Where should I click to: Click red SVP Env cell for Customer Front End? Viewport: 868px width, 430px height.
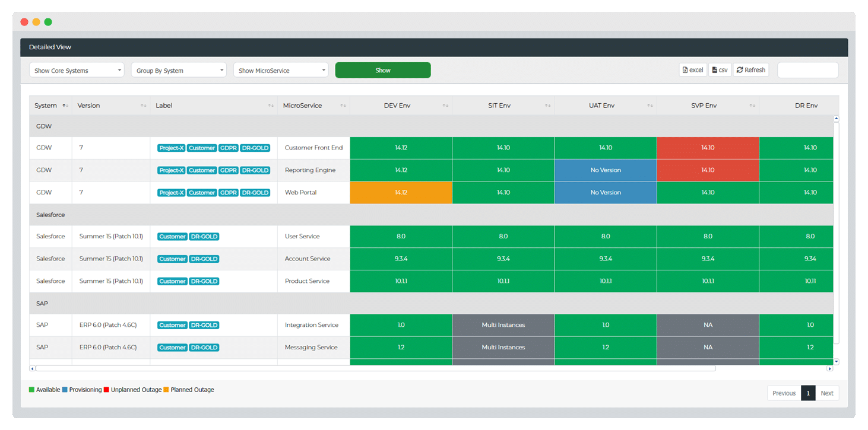[x=708, y=148]
